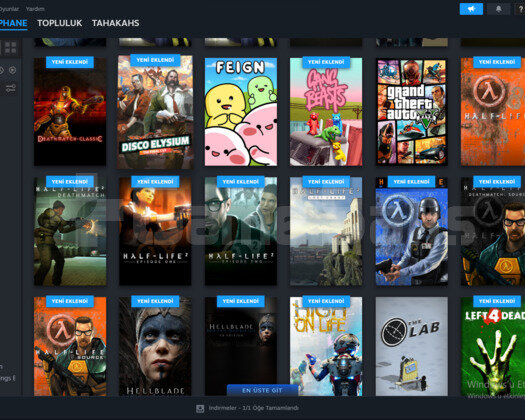Switch to grid view icon in sidebar

pos(10,48)
